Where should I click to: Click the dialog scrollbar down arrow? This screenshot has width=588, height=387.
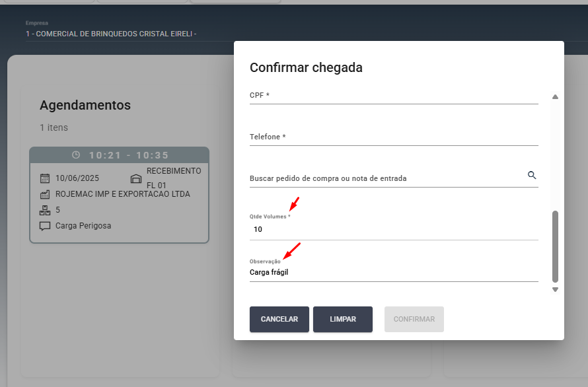(x=556, y=289)
